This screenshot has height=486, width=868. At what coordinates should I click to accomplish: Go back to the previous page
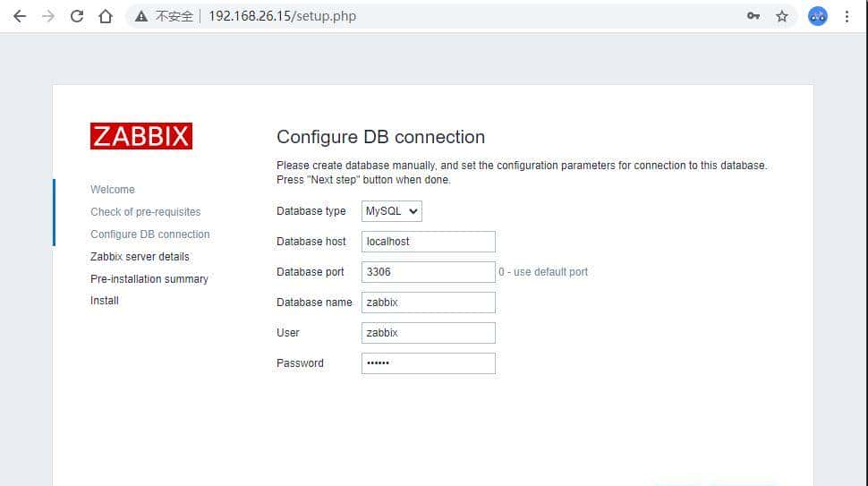(20, 16)
